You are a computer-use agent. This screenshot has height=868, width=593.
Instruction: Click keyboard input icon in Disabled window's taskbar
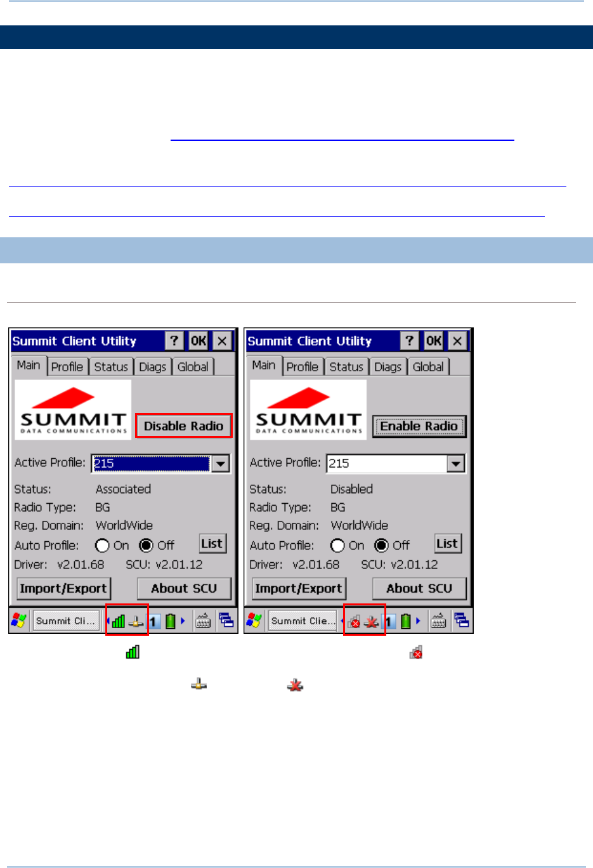tap(438, 621)
